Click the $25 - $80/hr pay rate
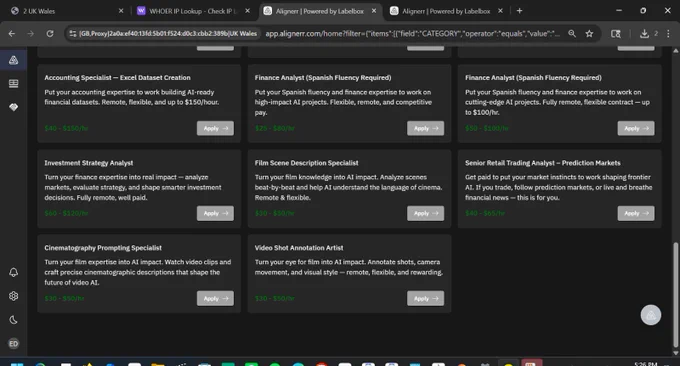The height and width of the screenshot is (366, 680). click(x=275, y=128)
